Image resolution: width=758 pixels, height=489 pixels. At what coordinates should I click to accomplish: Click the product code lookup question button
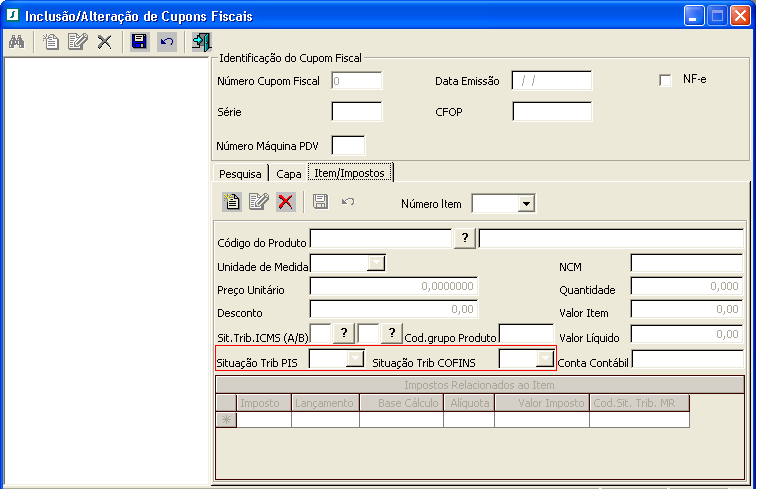pos(465,238)
